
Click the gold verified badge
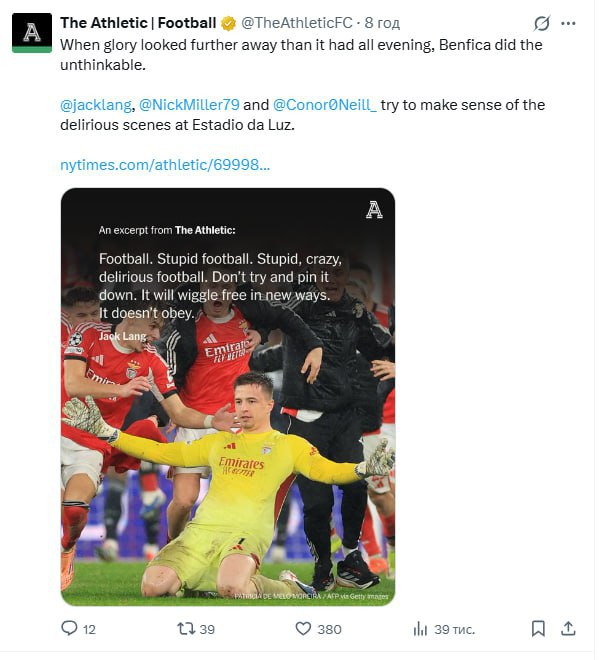click(226, 23)
